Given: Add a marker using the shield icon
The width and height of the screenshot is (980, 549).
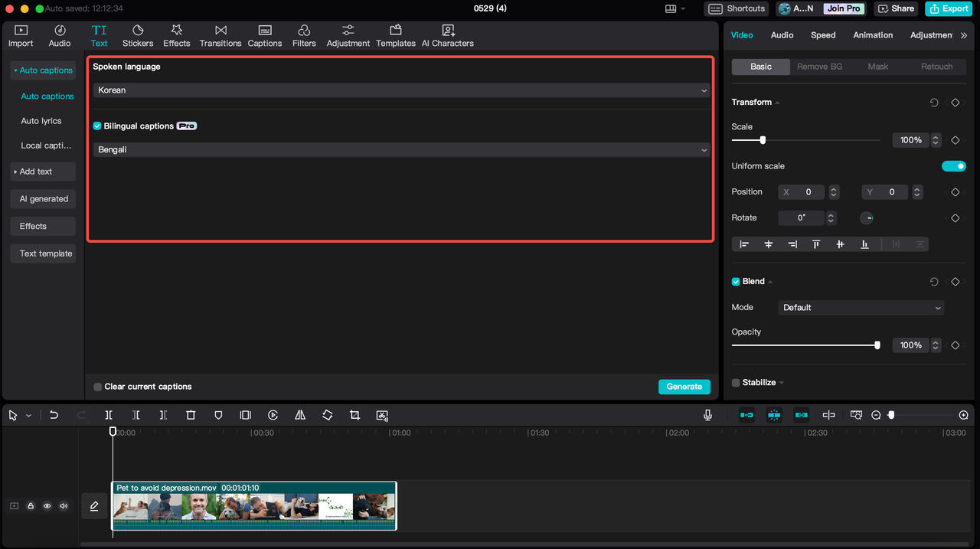Looking at the screenshot, I should [x=218, y=415].
